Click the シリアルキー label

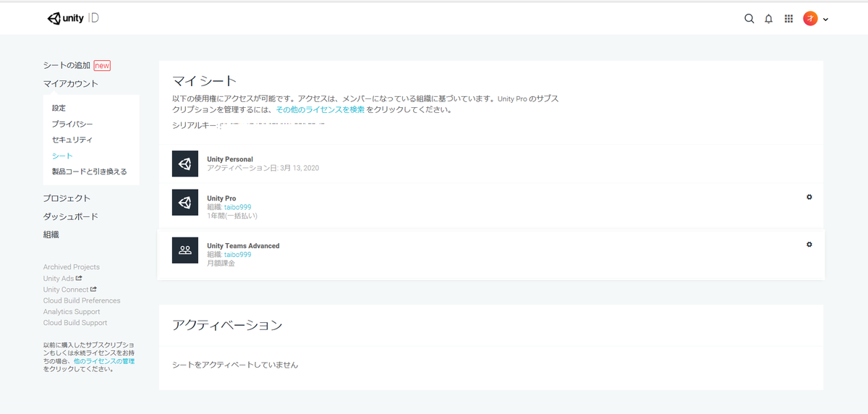pos(195,125)
